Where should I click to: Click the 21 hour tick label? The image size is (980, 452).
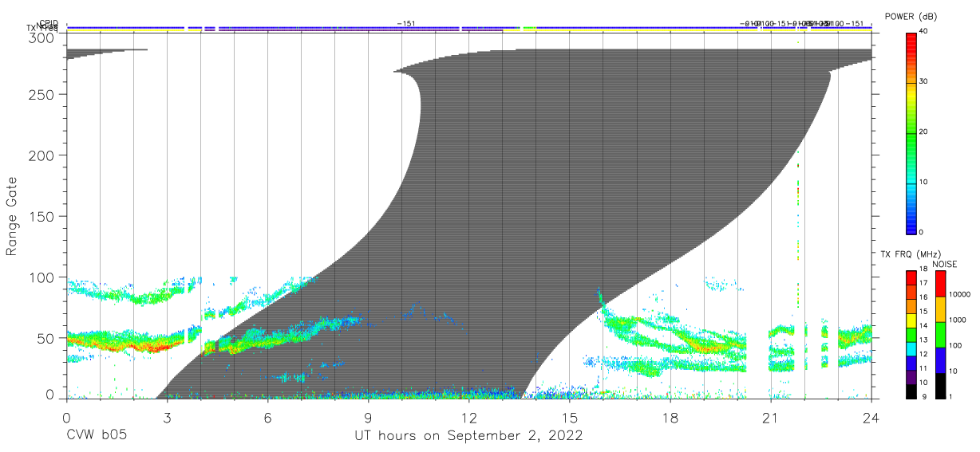pyautogui.click(x=770, y=417)
